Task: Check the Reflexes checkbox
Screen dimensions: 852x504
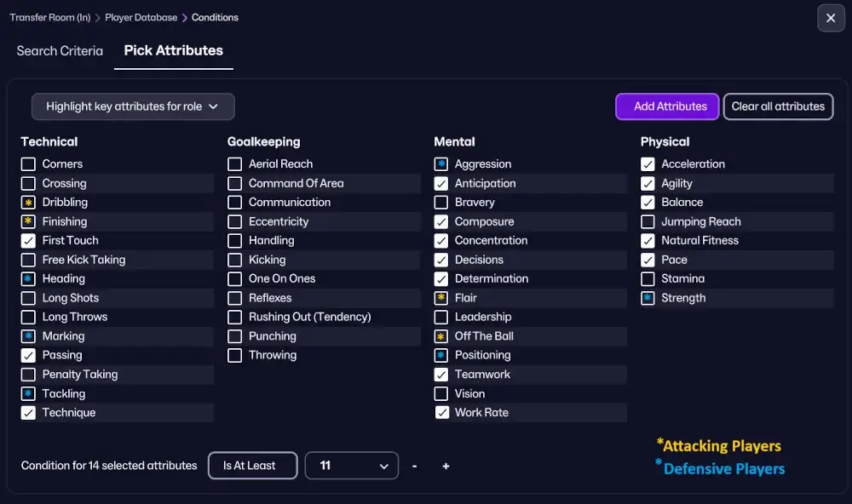Action: (235, 298)
